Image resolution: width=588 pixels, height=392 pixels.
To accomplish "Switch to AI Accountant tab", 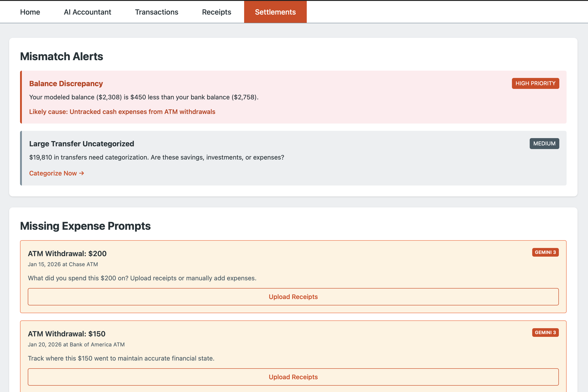I will (x=87, y=12).
